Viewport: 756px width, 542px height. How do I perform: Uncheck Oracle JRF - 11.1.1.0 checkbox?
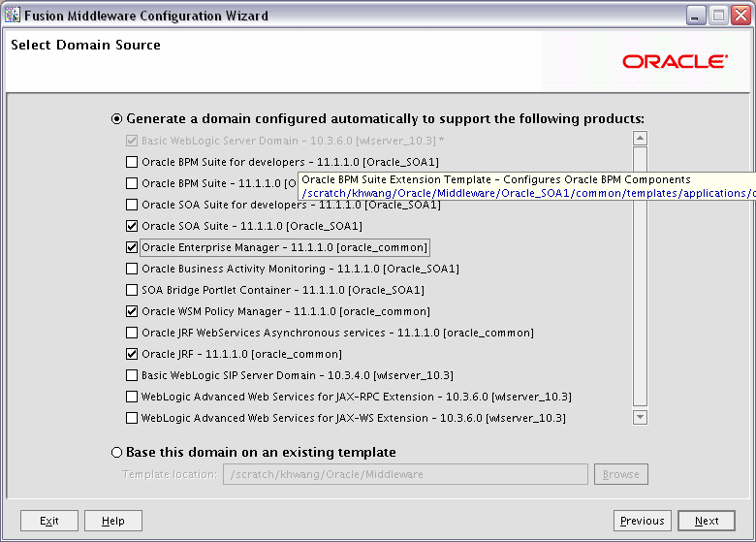click(x=132, y=354)
